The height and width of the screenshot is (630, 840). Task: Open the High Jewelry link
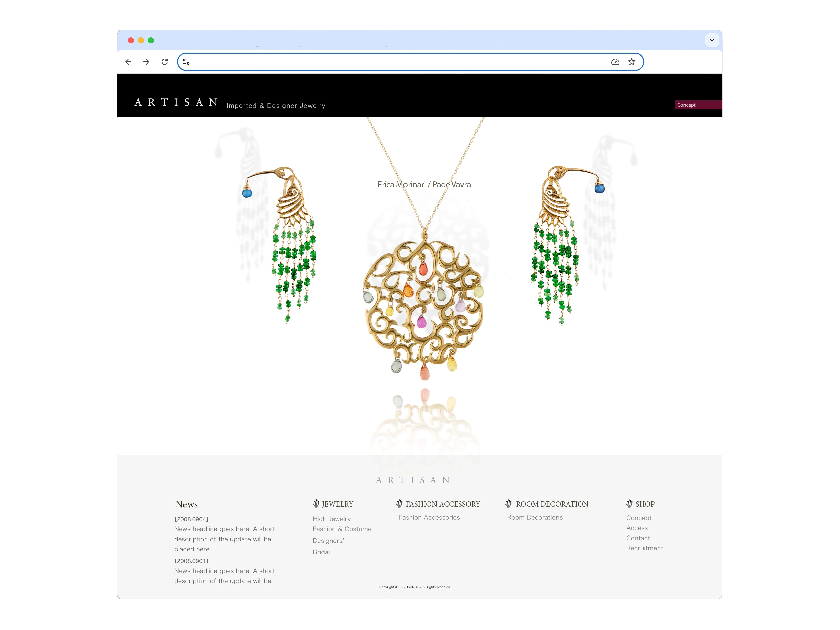point(331,519)
